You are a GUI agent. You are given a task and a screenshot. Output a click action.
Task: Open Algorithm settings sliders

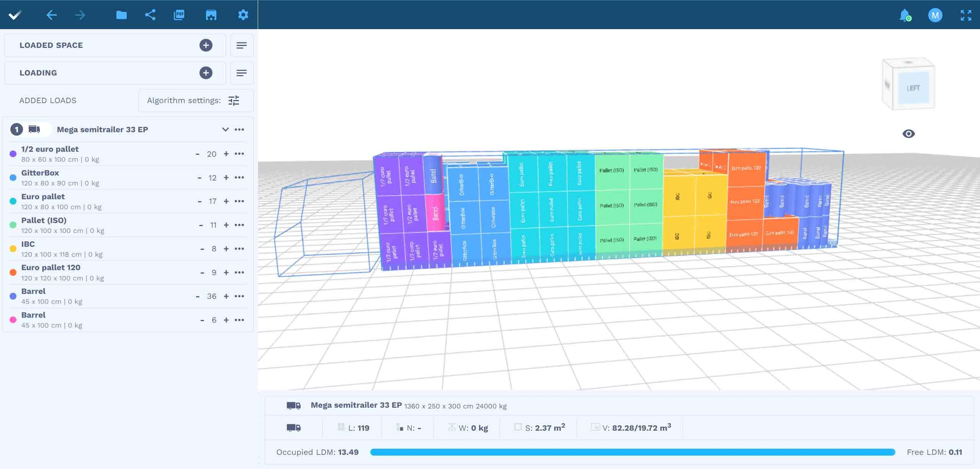(234, 100)
